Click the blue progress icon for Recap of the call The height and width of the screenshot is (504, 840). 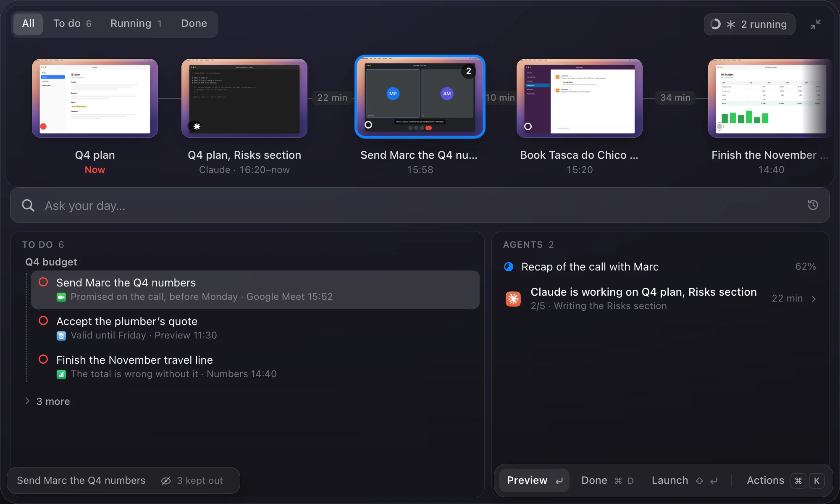click(x=509, y=267)
